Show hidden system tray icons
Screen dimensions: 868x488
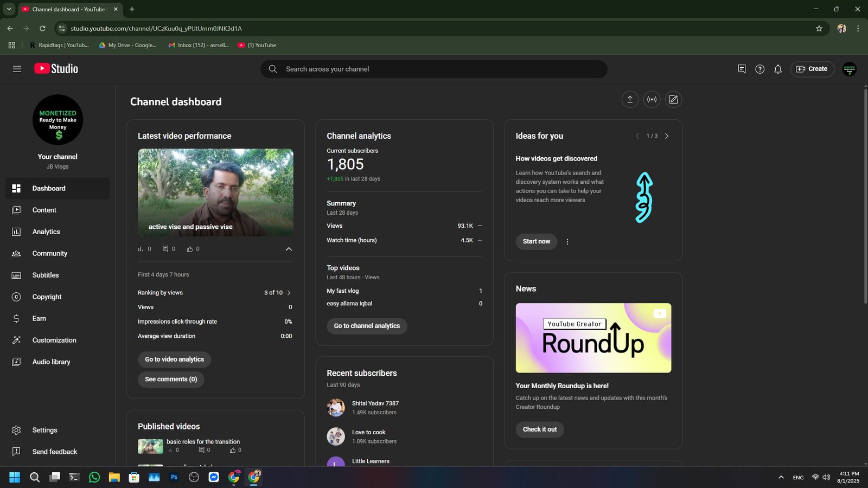tap(781, 477)
